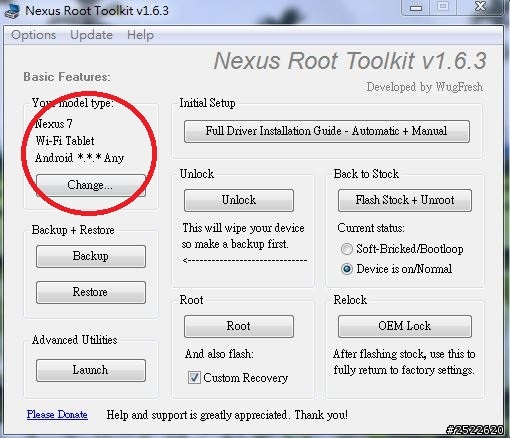510x438 pixels.
Task: Toggle the Custom Recovery checkbox
Action: coord(194,378)
